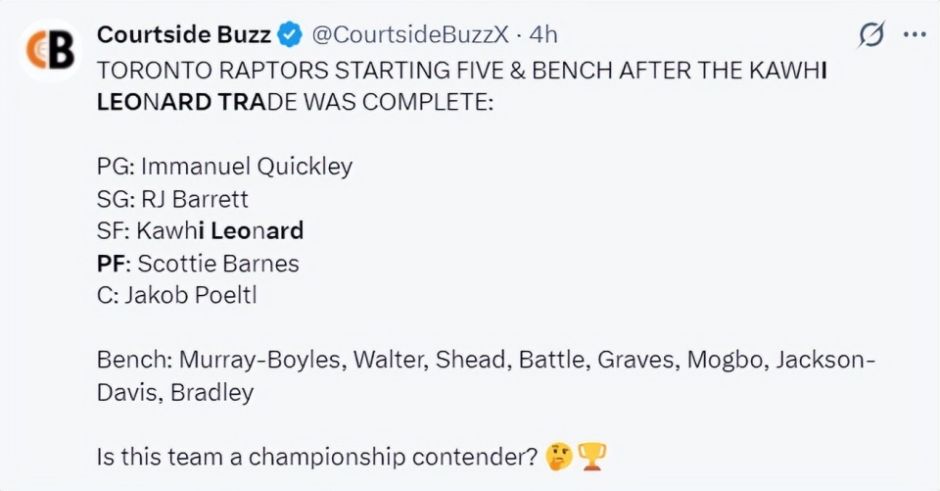
Task: Click the SF: Kawhi Leonard line
Action: [x=200, y=231]
